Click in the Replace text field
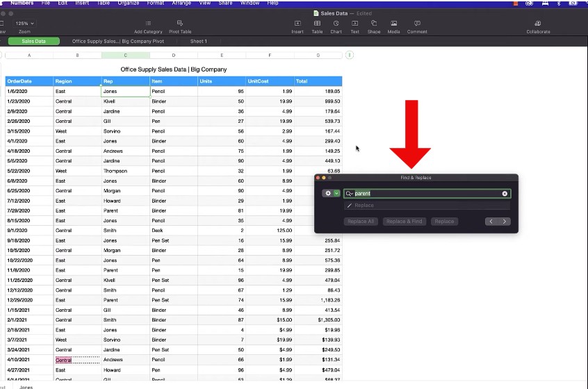This screenshot has width=588, height=389. point(427,206)
